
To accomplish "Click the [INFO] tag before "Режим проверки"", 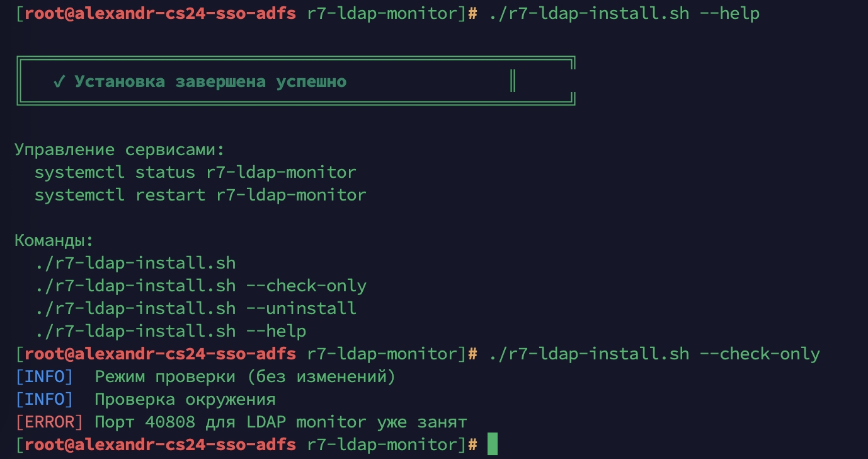I will 44,376.
